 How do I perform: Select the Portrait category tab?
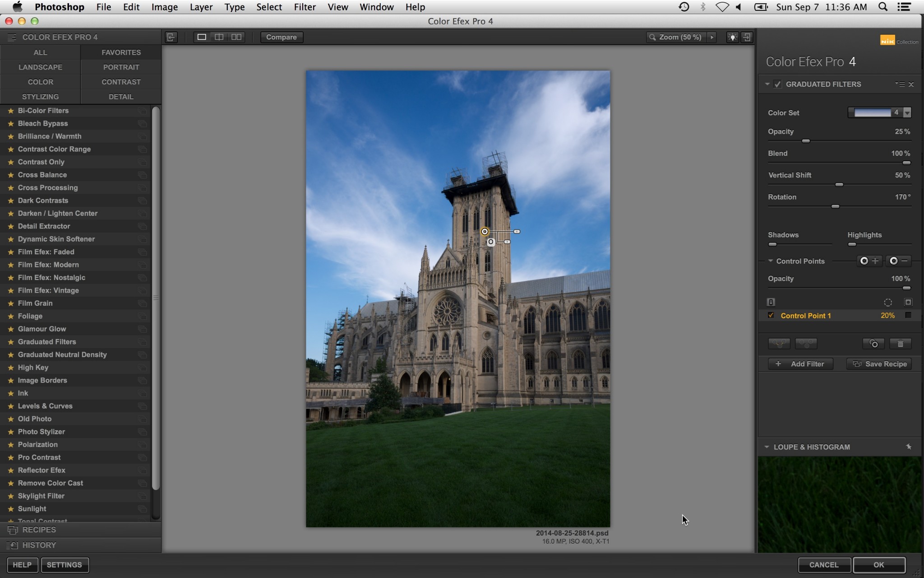tap(121, 67)
